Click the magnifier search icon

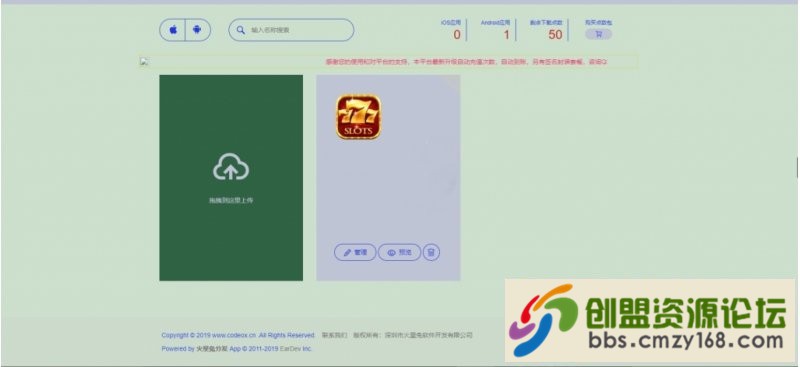point(240,30)
